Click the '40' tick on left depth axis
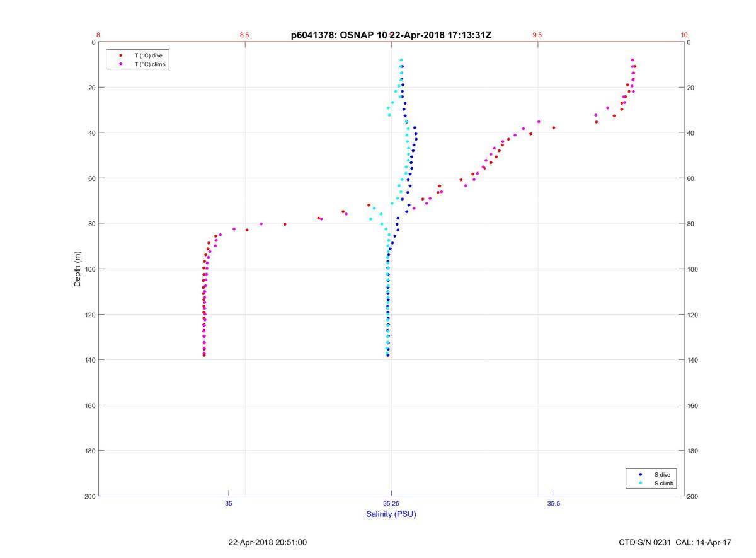This screenshot has height=558, width=756. pos(91,133)
